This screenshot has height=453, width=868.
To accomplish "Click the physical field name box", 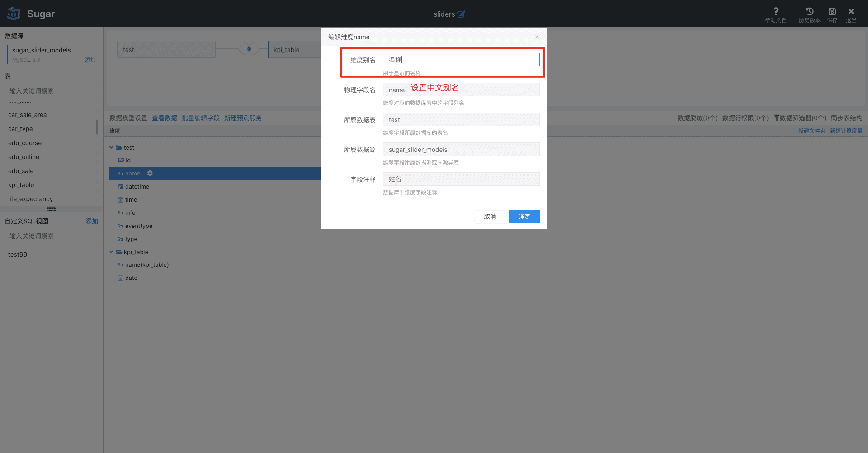I will click(461, 90).
